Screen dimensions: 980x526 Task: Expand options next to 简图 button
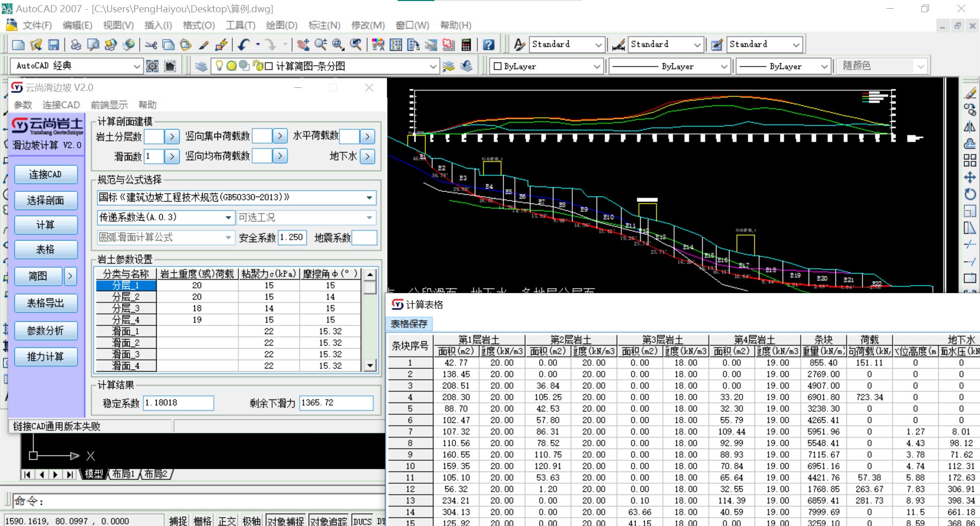tap(70, 276)
